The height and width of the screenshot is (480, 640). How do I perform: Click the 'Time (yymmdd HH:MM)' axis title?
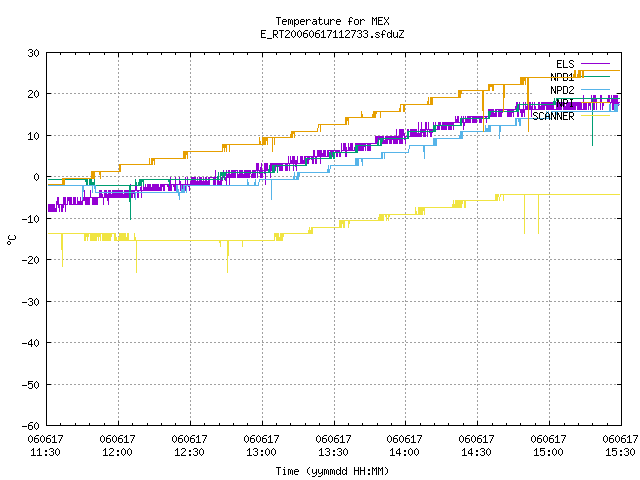pyautogui.click(x=332, y=471)
